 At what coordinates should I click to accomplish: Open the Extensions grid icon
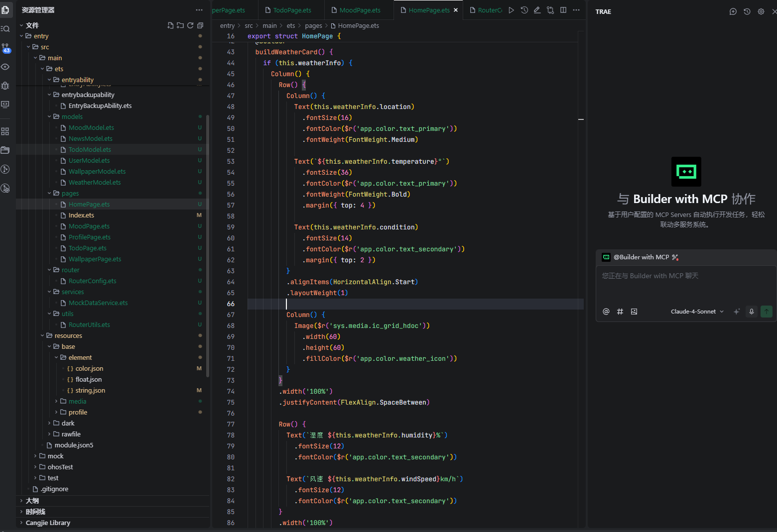pyautogui.click(x=5, y=131)
